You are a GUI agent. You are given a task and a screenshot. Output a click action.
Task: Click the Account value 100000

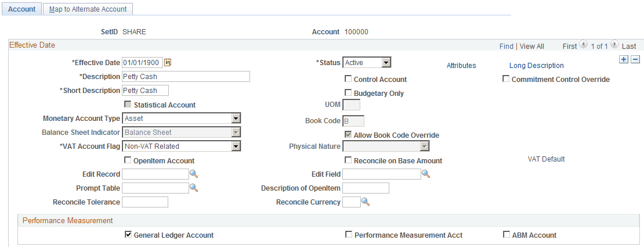(x=356, y=32)
